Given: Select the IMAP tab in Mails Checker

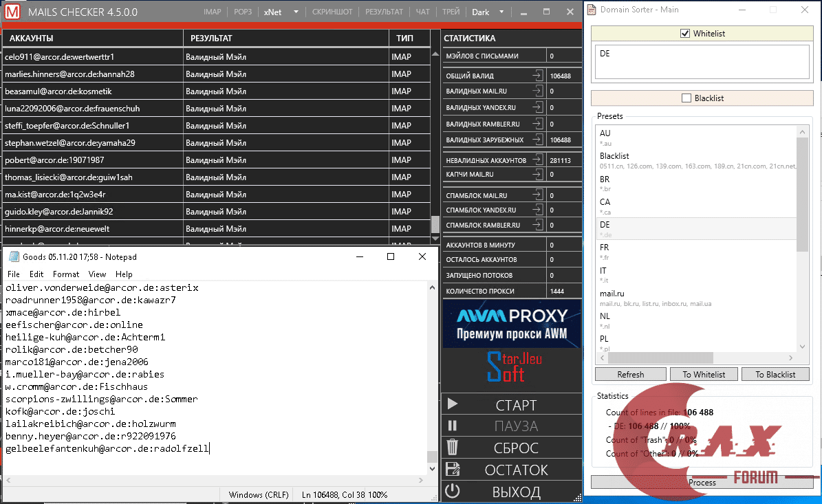Looking at the screenshot, I should coord(213,12).
